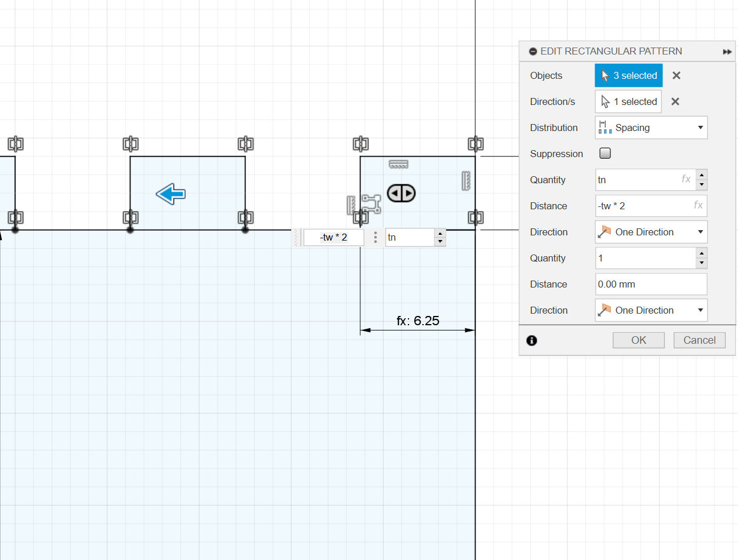Image resolution: width=738 pixels, height=560 pixels.
Task: Clear the Direction/s selection with X
Action: coord(675,101)
